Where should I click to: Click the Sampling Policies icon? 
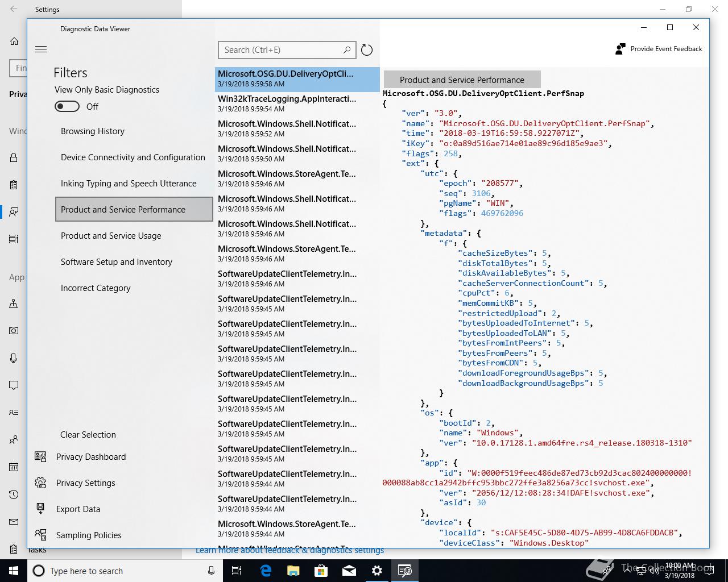coord(40,535)
